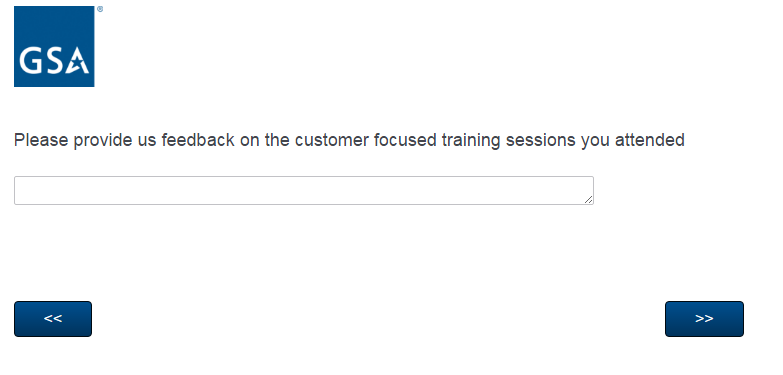This screenshot has width=783, height=375.
Task: Click the word "training" in the question
Action: (471, 141)
